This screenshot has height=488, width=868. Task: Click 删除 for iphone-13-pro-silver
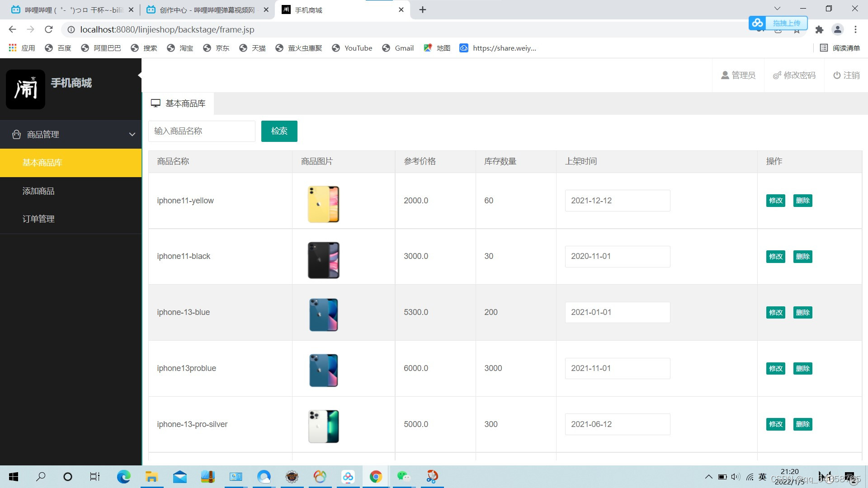[803, 424]
